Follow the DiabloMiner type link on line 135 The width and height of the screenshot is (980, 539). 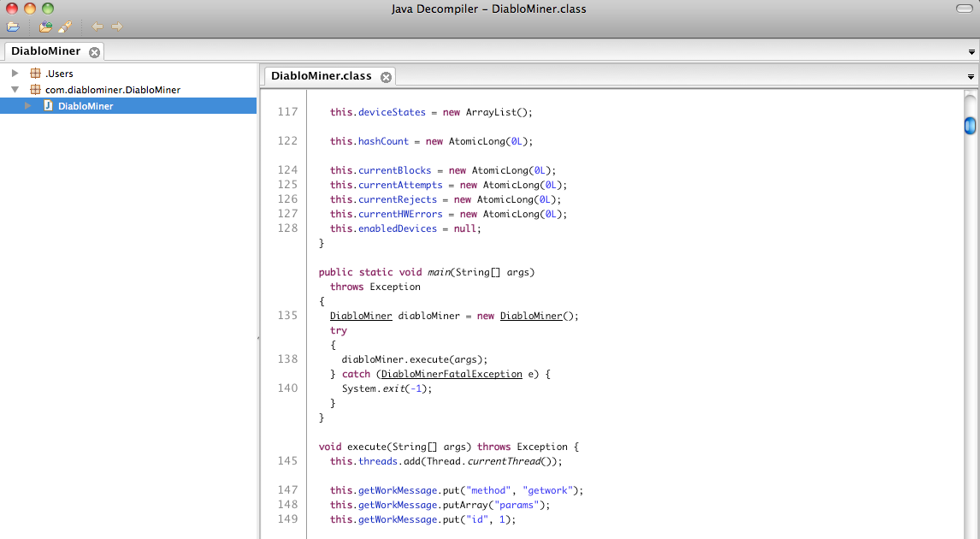pos(361,316)
